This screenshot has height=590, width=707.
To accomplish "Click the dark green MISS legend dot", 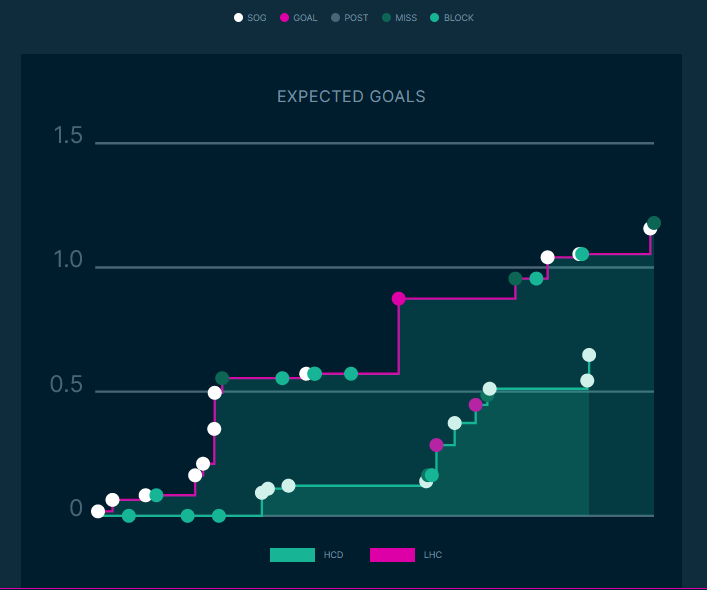I will point(386,18).
